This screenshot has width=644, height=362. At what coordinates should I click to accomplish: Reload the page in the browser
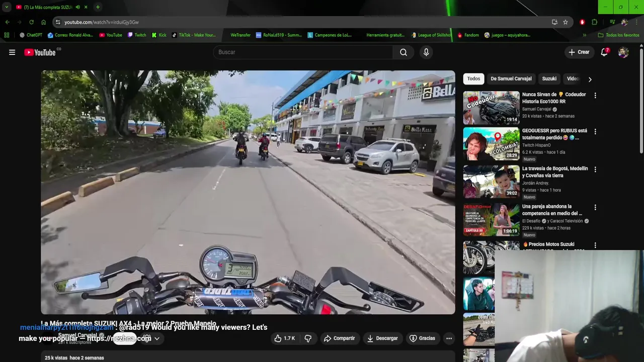click(x=31, y=22)
